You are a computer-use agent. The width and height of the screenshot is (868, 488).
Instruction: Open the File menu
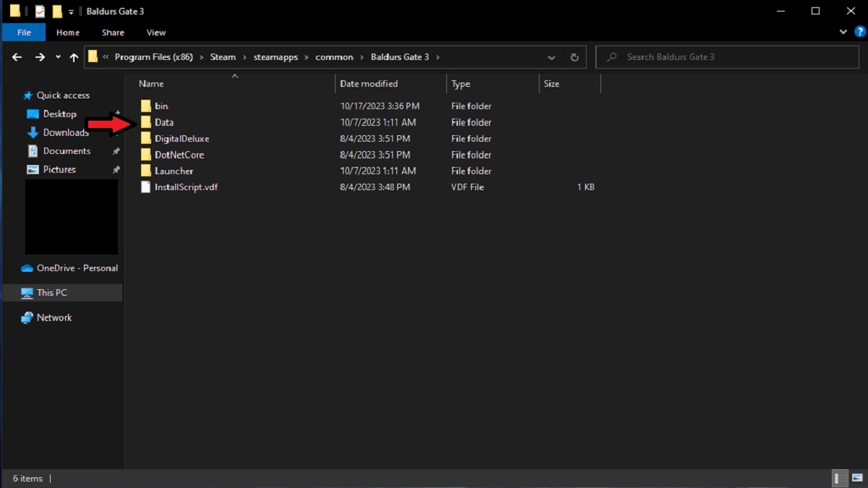click(24, 33)
